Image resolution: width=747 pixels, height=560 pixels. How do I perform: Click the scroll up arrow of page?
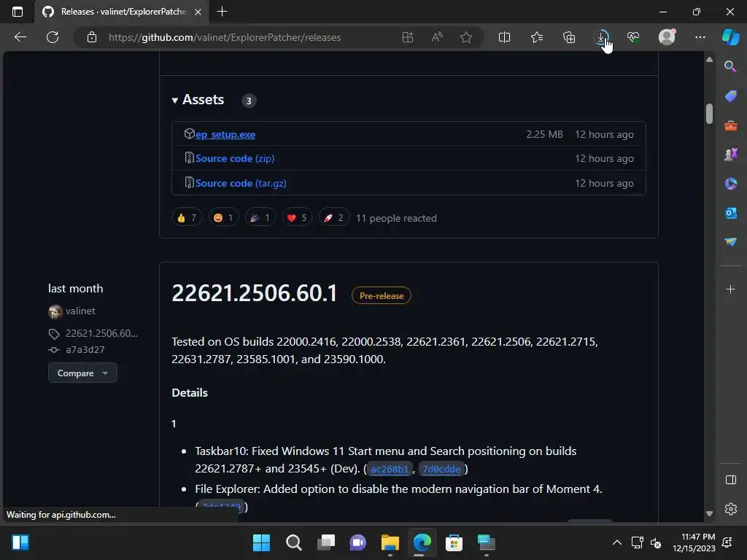[x=709, y=60]
